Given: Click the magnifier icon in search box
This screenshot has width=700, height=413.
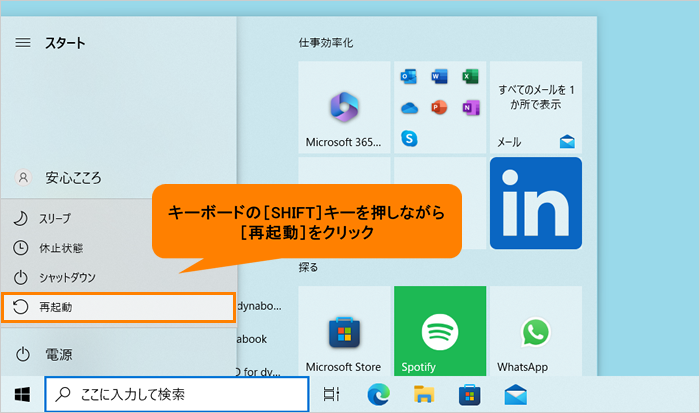Looking at the screenshot, I should pos(63,394).
